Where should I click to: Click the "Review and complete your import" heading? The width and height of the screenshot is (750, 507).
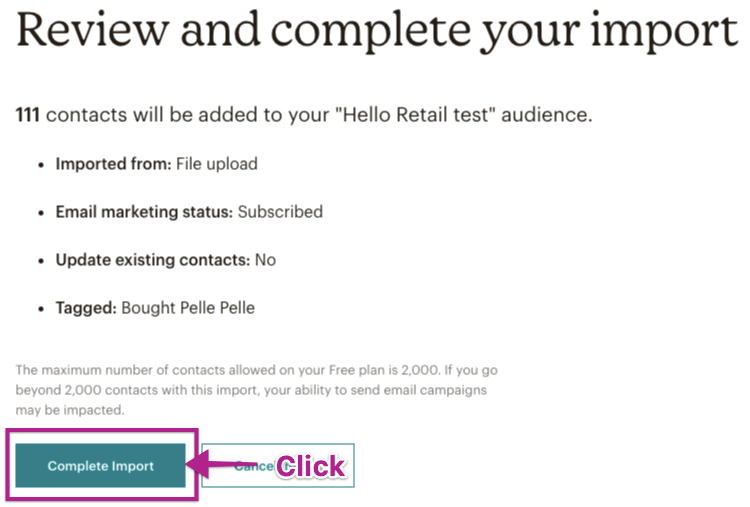click(377, 33)
